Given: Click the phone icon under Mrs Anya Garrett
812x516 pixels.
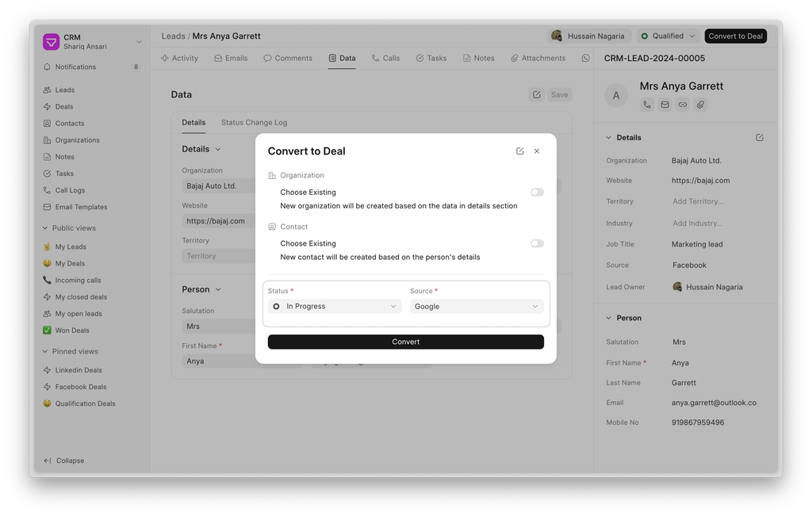Looking at the screenshot, I should click(x=647, y=105).
